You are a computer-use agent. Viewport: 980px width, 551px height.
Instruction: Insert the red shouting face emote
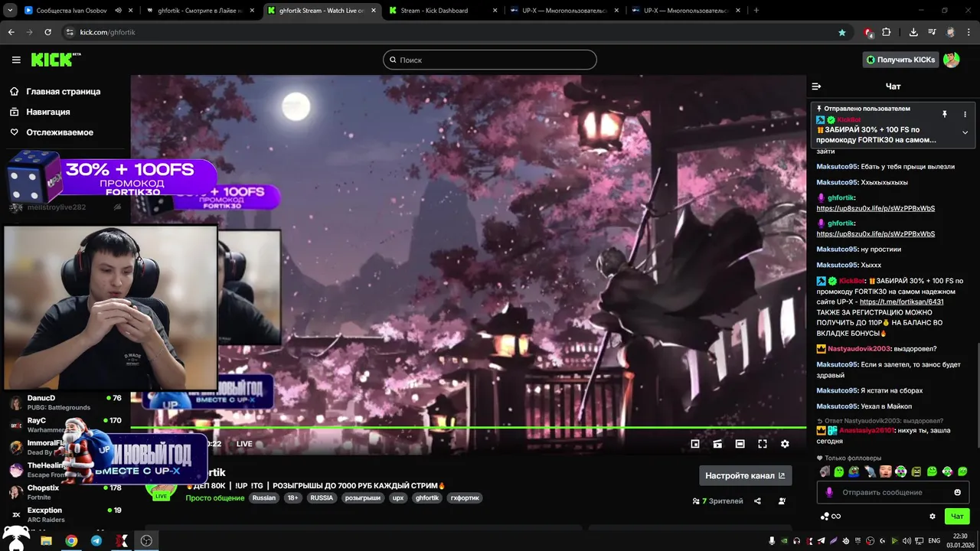click(x=885, y=471)
